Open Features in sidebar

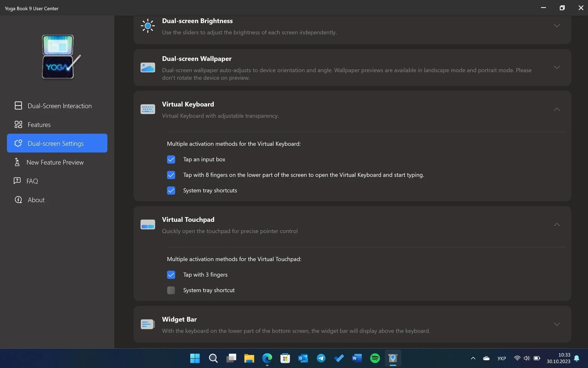(57, 125)
